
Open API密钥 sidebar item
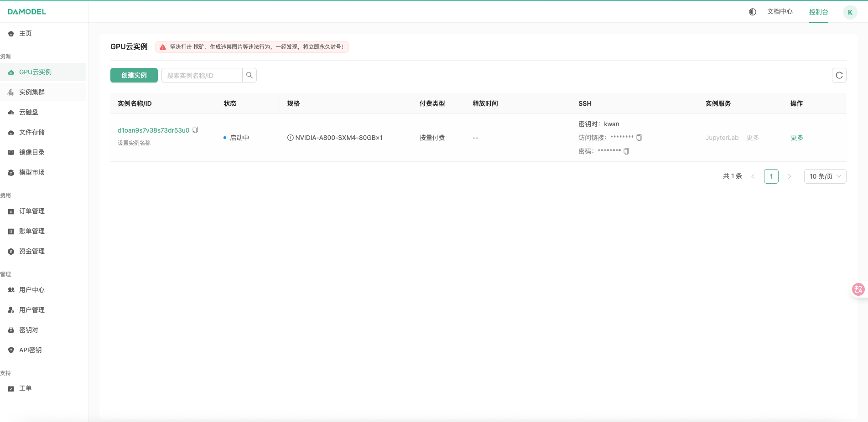click(x=43, y=350)
